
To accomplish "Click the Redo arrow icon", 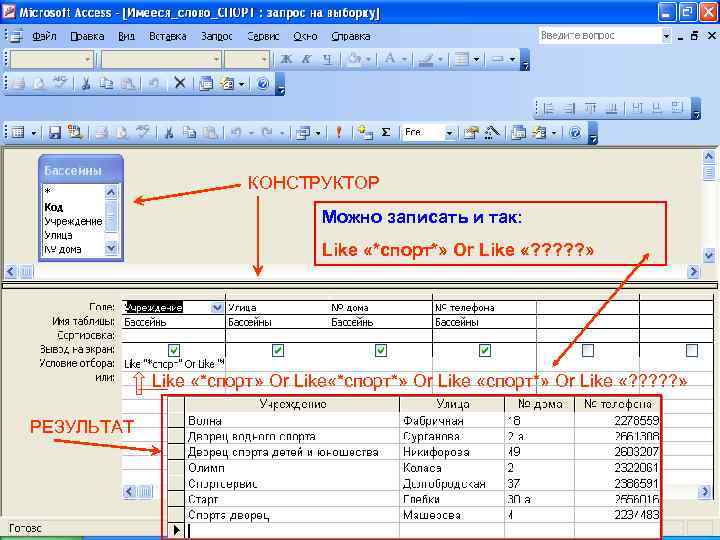I will pyautogui.click(x=267, y=133).
